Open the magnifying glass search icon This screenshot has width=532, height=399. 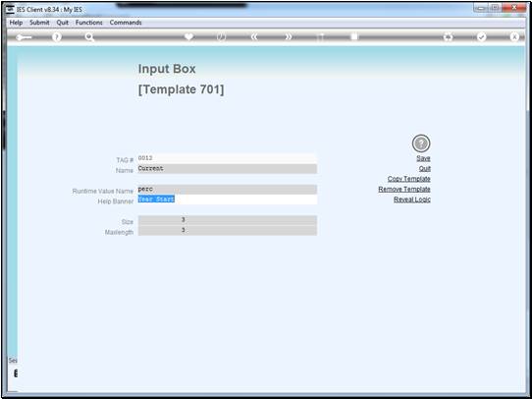(89, 37)
